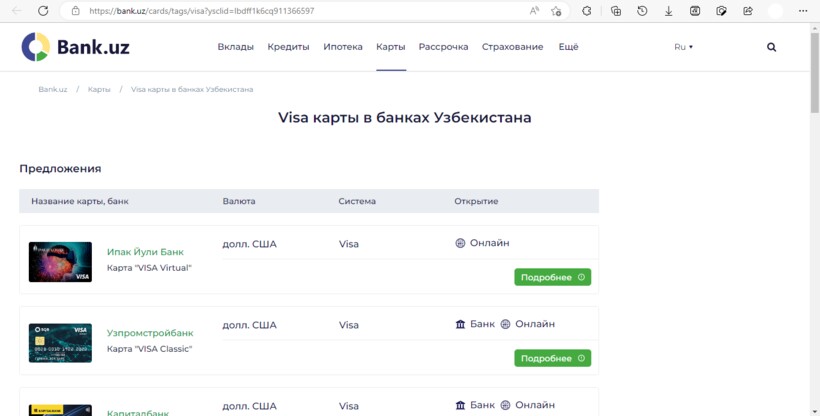This screenshot has height=416, width=820.
Task: Open the Read aloud icon in address bar
Action: [x=534, y=11]
